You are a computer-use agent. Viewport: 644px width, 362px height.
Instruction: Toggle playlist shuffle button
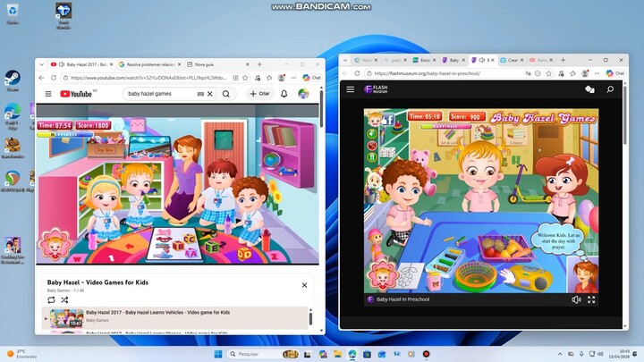pos(64,300)
